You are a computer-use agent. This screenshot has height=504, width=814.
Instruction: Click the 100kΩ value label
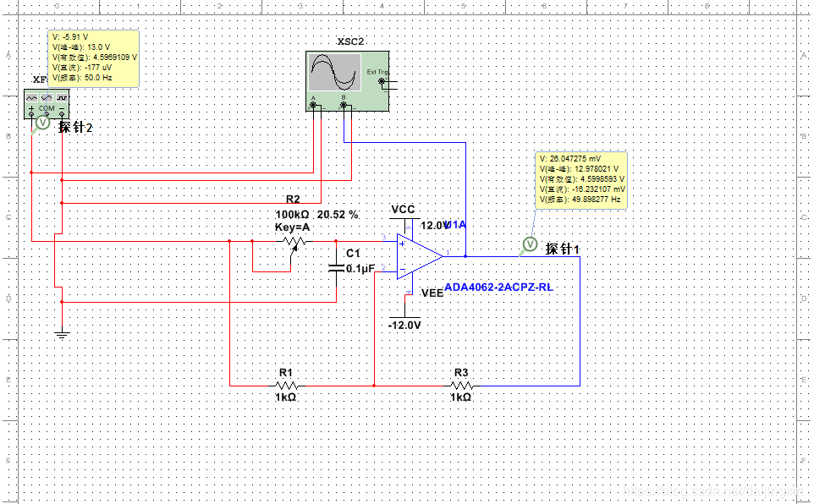[292, 214]
